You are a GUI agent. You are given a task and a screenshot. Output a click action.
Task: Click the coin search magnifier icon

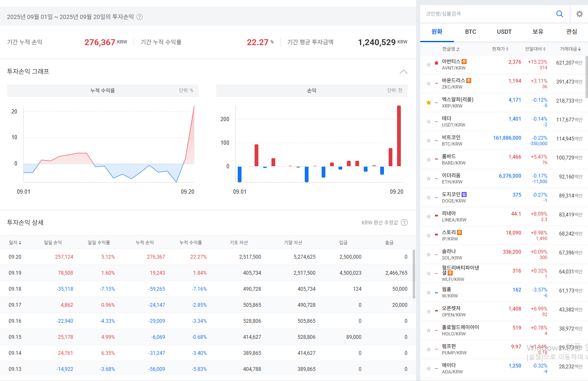tap(559, 14)
